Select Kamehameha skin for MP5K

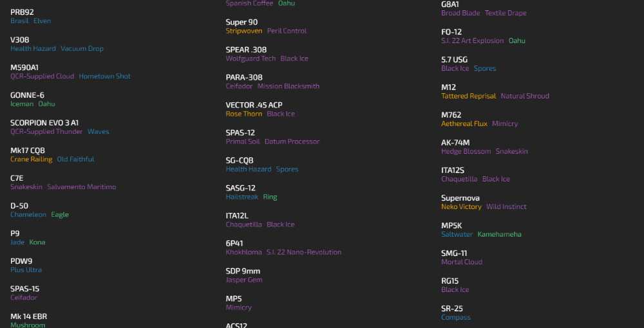500,235
